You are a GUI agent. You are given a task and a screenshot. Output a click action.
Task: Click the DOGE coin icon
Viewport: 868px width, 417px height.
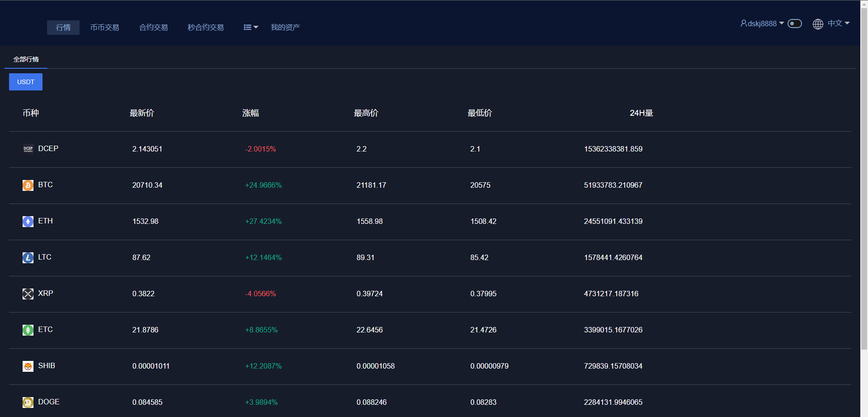[x=28, y=402]
